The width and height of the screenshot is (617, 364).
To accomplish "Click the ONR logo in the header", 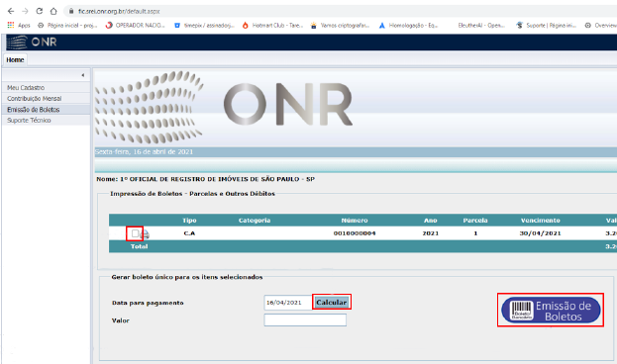I will click(32, 42).
